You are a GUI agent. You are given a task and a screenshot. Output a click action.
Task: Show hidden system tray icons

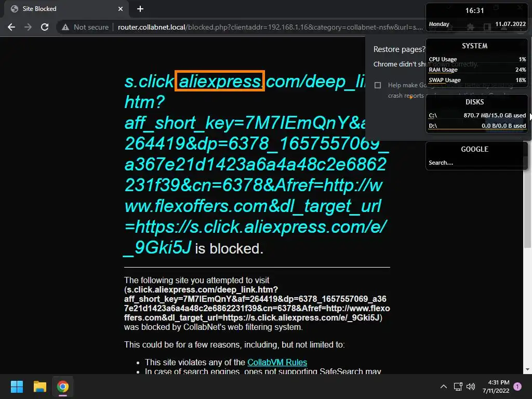(x=444, y=387)
